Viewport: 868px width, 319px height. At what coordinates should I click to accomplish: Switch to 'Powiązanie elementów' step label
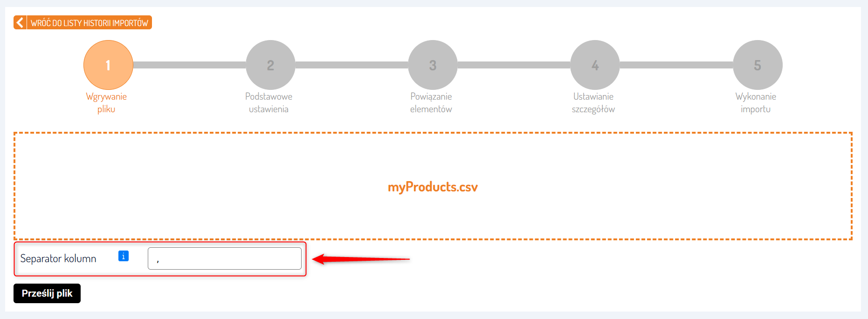(x=431, y=103)
